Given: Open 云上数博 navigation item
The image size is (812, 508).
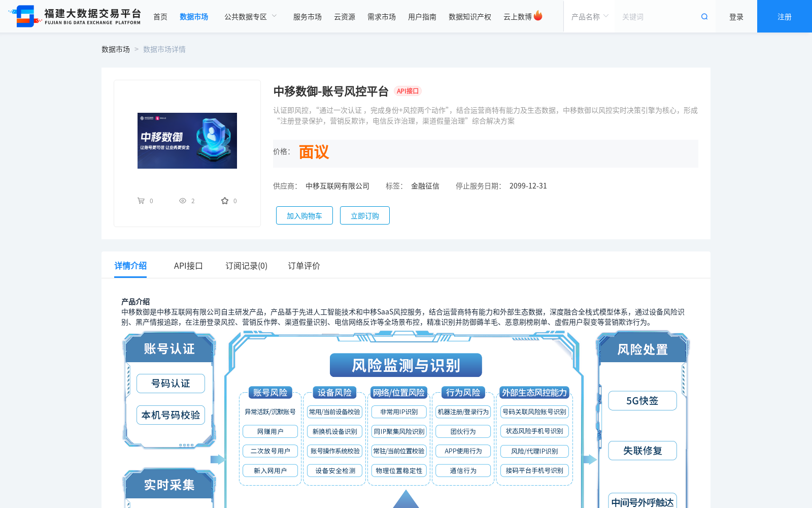Looking at the screenshot, I should tap(518, 17).
